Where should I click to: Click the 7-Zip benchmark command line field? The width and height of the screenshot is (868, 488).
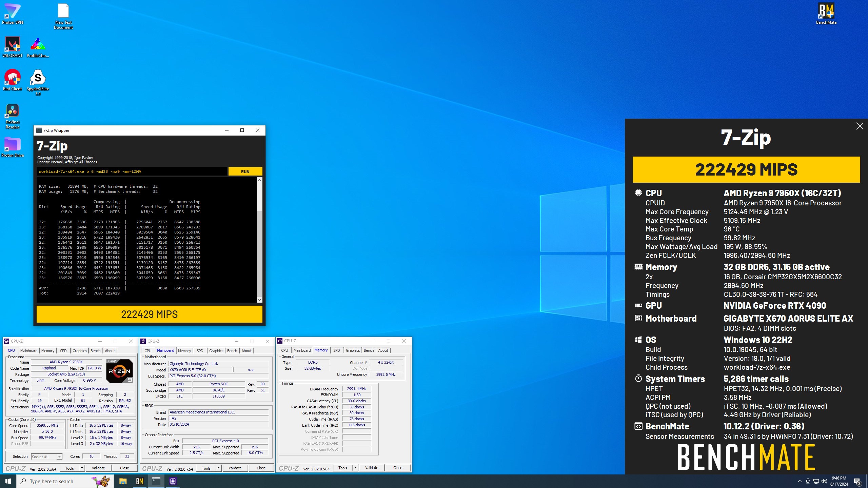pyautogui.click(x=132, y=171)
